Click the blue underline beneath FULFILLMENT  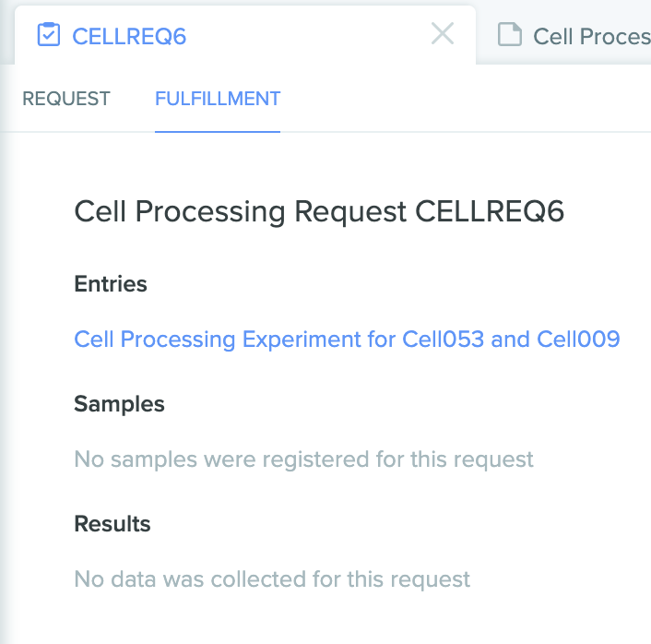pos(218,131)
